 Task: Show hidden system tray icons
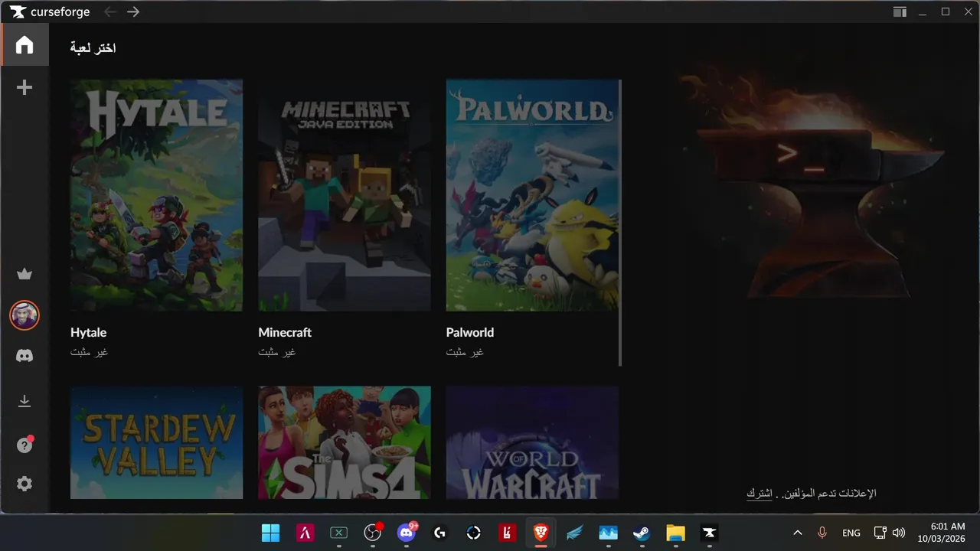(x=798, y=533)
